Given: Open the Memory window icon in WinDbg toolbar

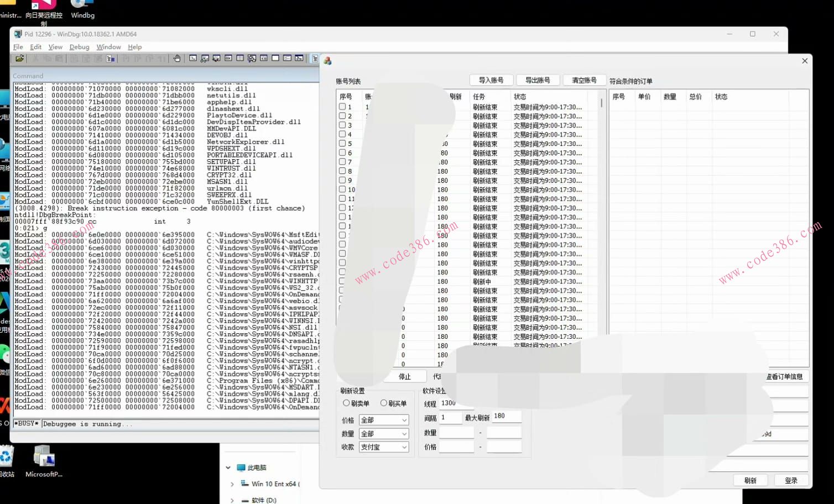Looking at the screenshot, I should pos(240,58).
